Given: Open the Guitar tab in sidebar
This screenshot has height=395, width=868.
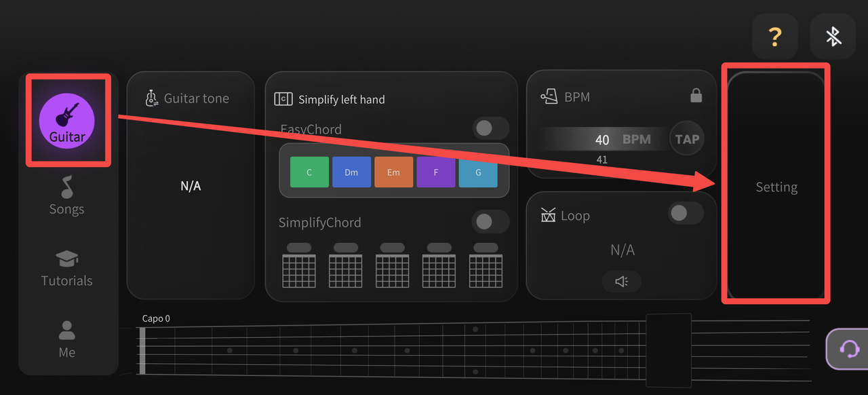Looking at the screenshot, I should [66, 121].
